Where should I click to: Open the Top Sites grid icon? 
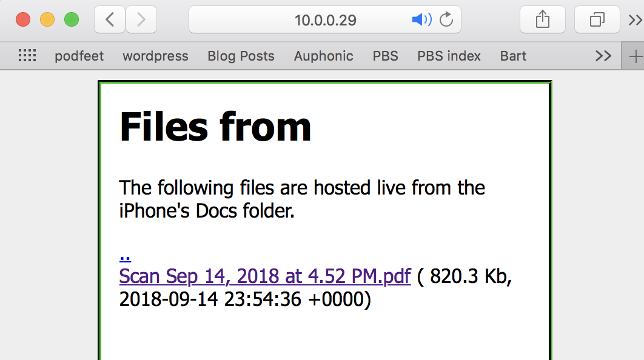[27, 56]
